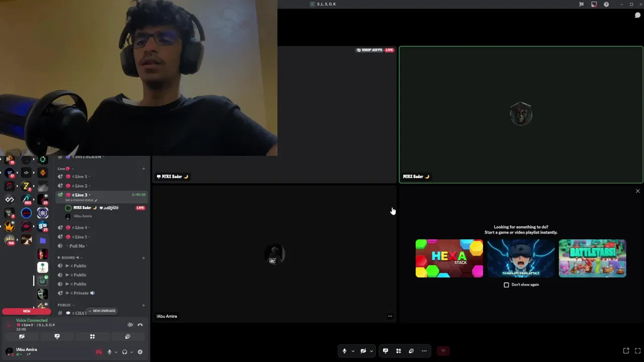Open output device options arrow in user panel
The height and width of the screenshot is (362, 644).
pos(131,352)
